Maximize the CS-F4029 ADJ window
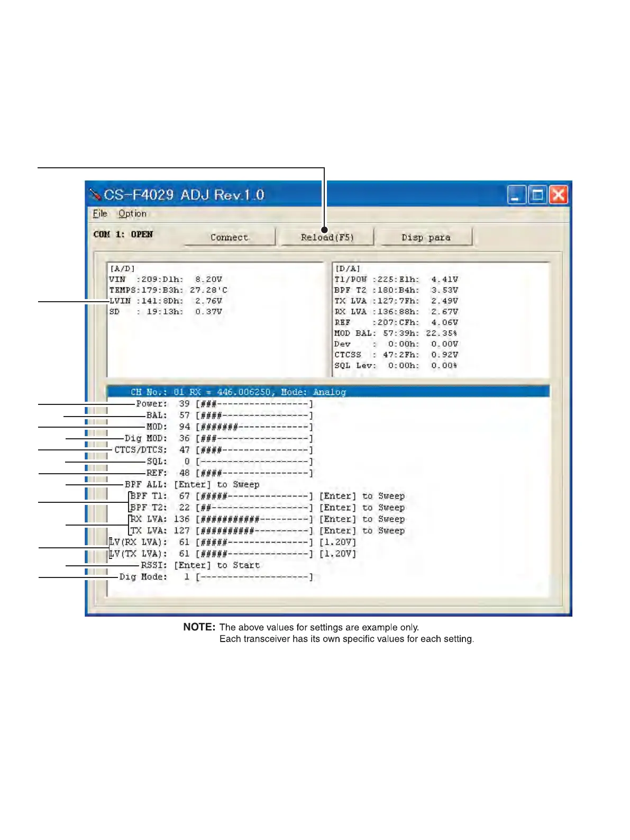 coord(537,195)
